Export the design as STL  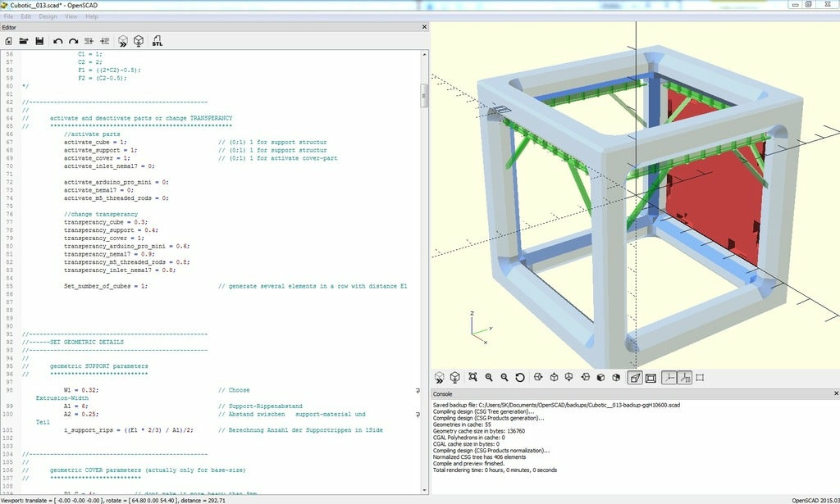click(157, 41)
